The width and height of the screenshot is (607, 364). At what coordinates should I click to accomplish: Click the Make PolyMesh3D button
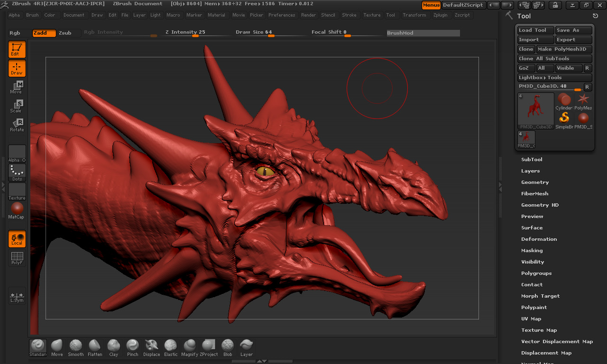click(x=564, y=49)
